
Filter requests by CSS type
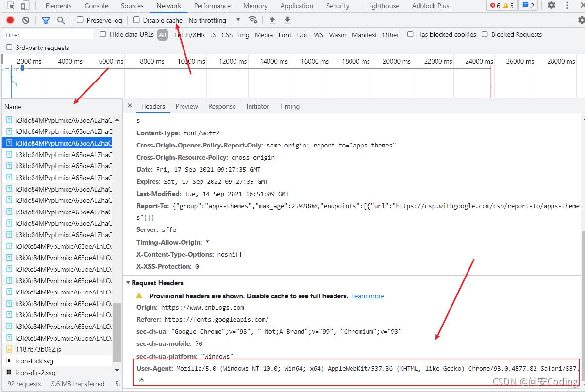(227, 34)
